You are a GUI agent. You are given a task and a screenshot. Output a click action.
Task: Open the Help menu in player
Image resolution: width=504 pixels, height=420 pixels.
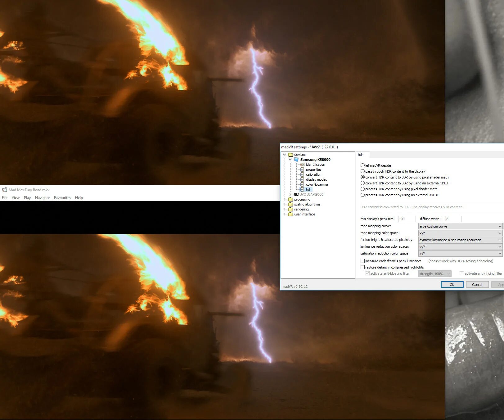pyautogui.click(x=79, y=198)
